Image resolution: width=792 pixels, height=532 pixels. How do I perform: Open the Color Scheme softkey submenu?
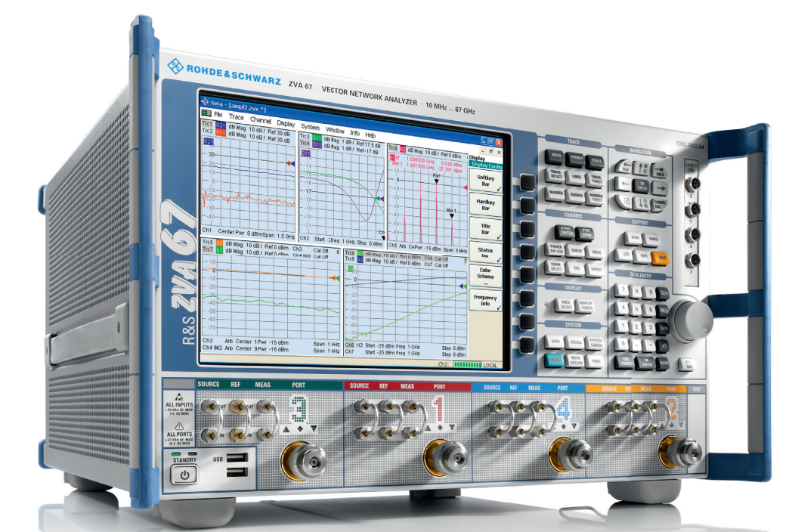[x=485, y=274]
